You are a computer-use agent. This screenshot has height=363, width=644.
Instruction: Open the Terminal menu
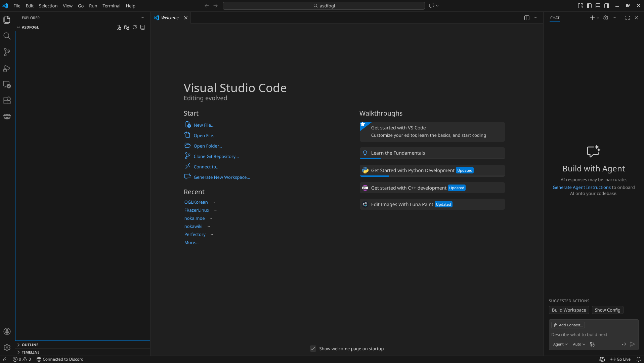click(x=111, y=6)
